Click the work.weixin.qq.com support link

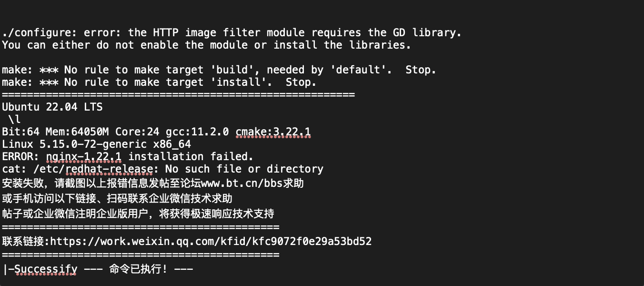211,241
